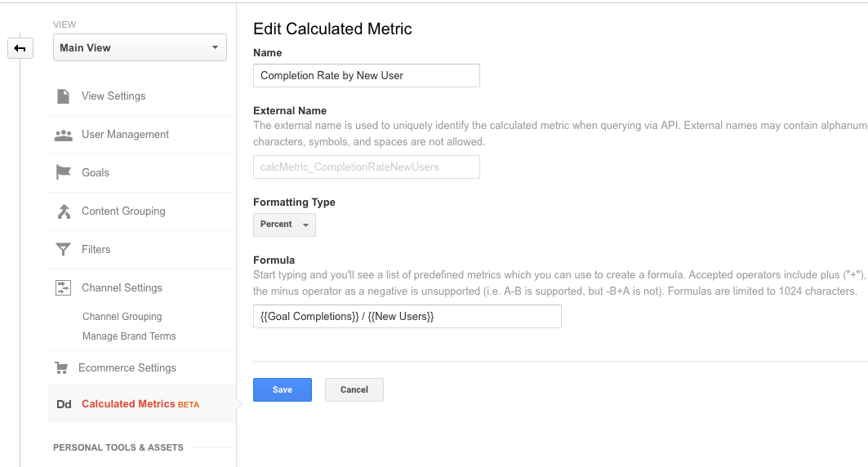Click the Name input field
Viewport: 868px width, 467px height.
click(x=366, y=75)
